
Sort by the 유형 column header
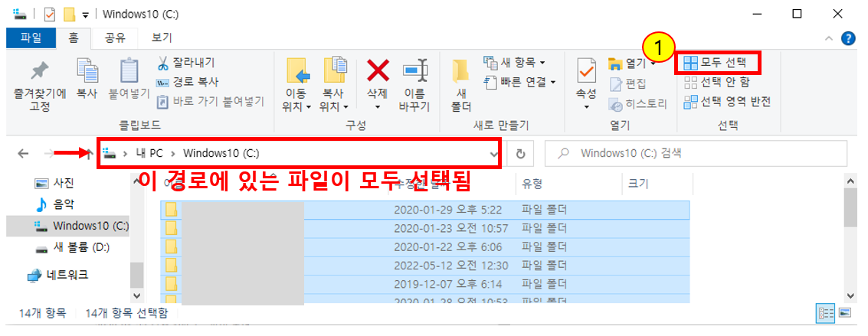pos(569,184)
